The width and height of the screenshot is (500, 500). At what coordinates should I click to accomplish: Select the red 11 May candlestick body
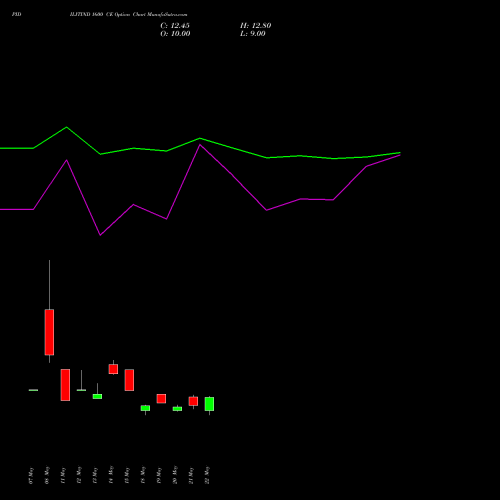[x=65, y=385]
